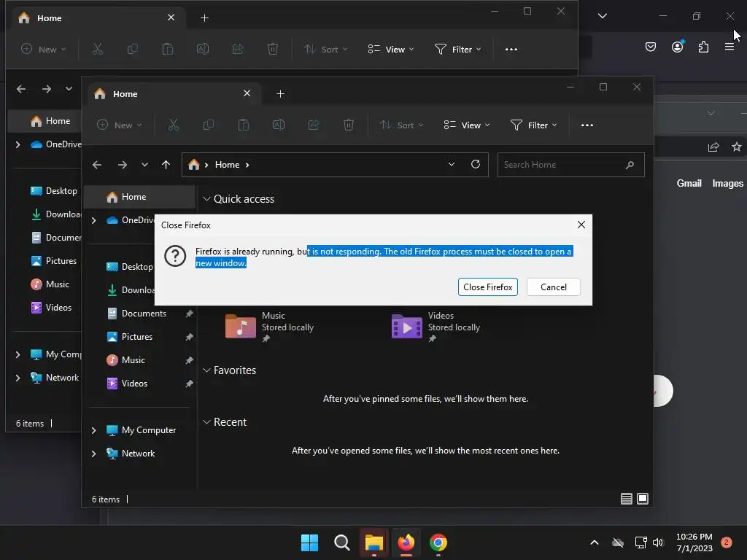
Task: Click Cut icon in front Explorer toolbar
Action: [x=174, y=125]
